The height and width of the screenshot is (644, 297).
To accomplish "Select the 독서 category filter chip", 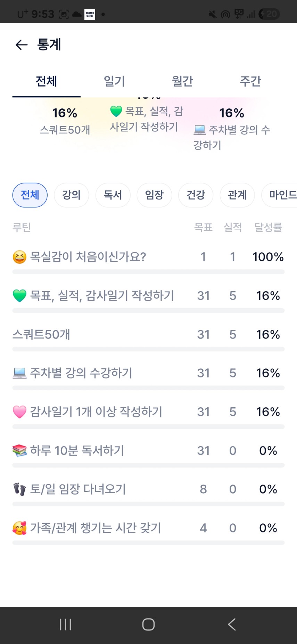I will point(113,195).
